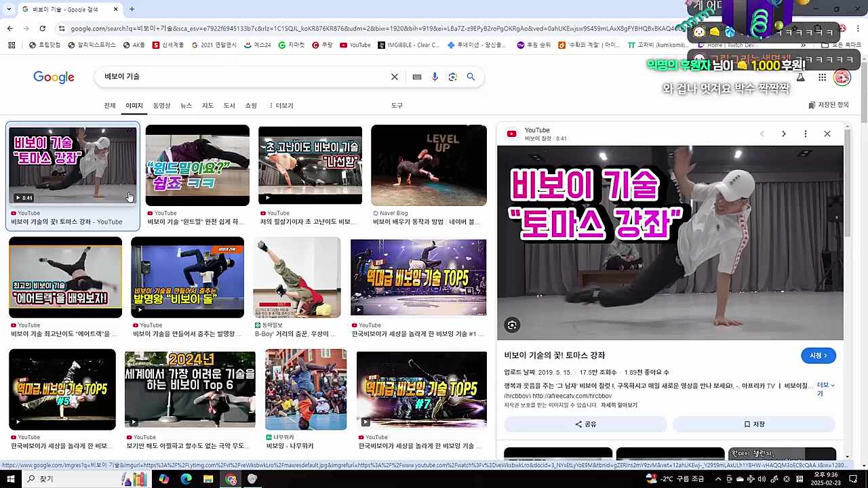Switch to the 쇼핑 results tab
868x488 pixels.
pyautogui.click(x=251, y=106)
